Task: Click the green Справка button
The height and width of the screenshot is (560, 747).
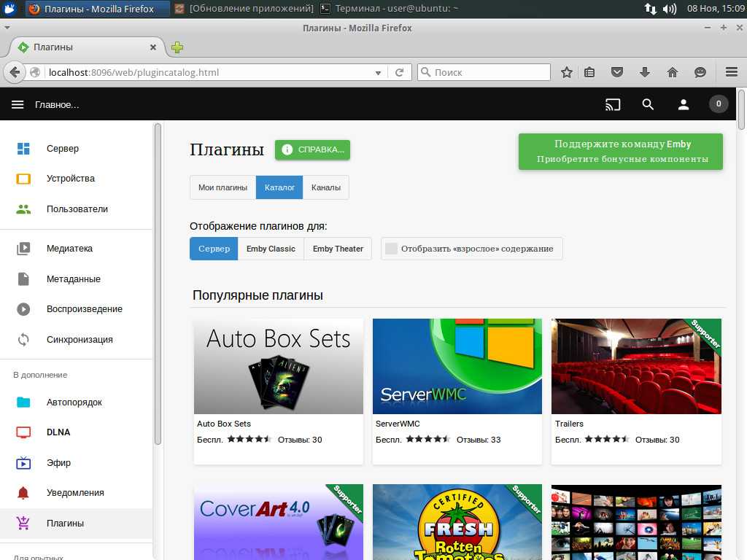Action: pos(312,149)
